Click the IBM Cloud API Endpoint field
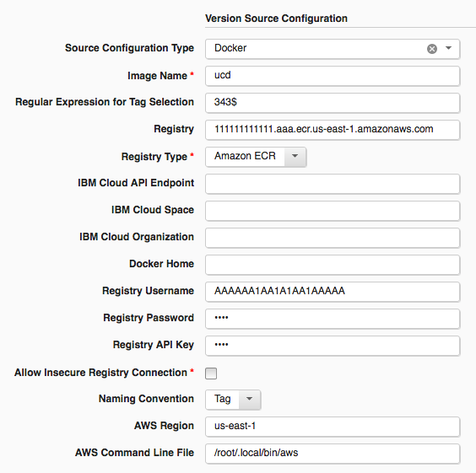Screen dimensions: 476x473 (x=333, y=184)
